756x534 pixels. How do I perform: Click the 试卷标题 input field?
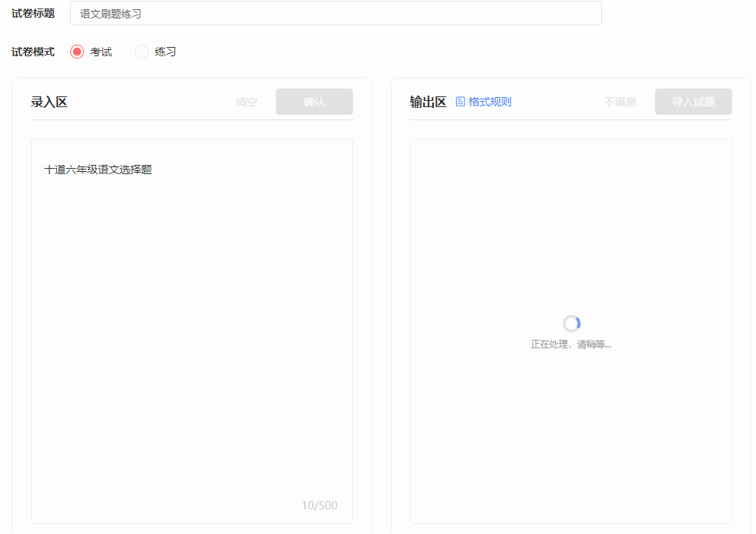coord(335,14)
